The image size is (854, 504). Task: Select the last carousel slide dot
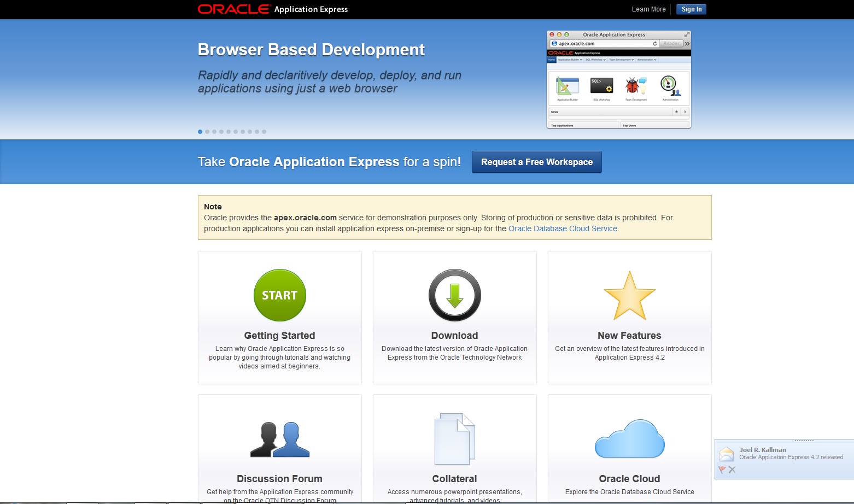pos(264,132)
